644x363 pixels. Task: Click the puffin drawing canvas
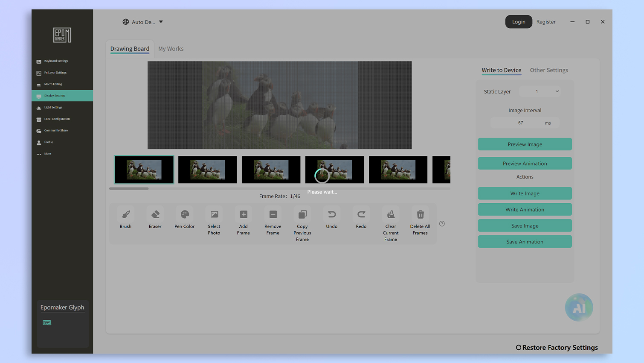tap(279, 105)
